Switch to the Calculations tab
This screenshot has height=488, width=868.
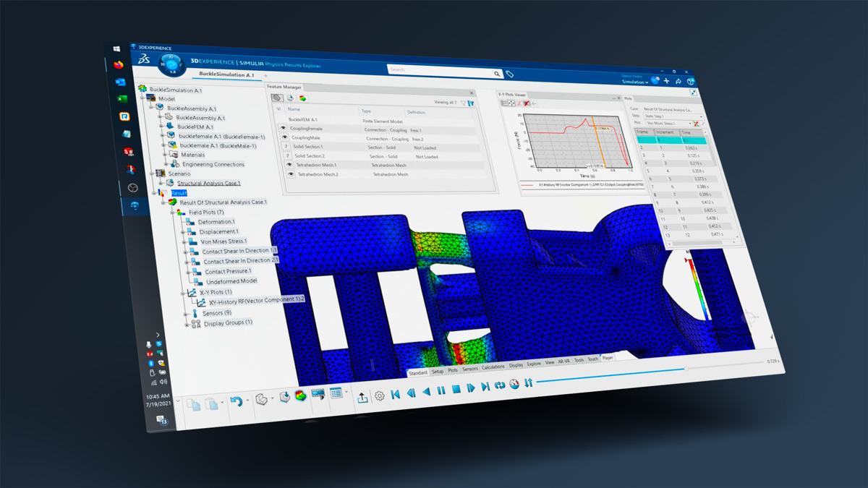tap(493, 367)
